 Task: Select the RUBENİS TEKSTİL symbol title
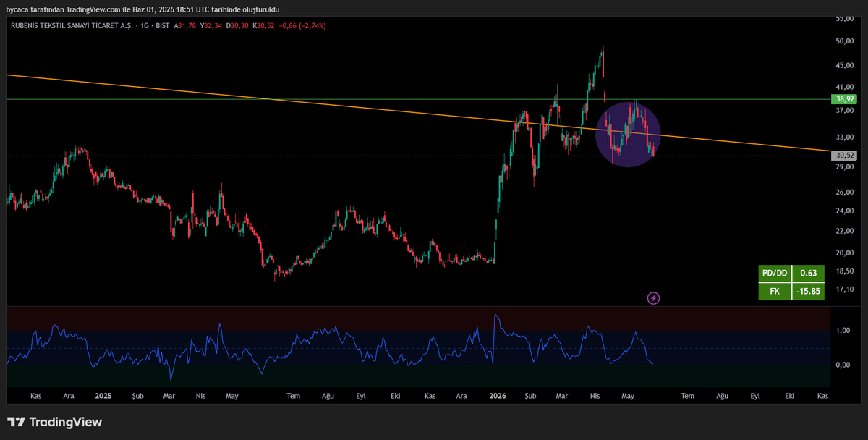point(70,25)
